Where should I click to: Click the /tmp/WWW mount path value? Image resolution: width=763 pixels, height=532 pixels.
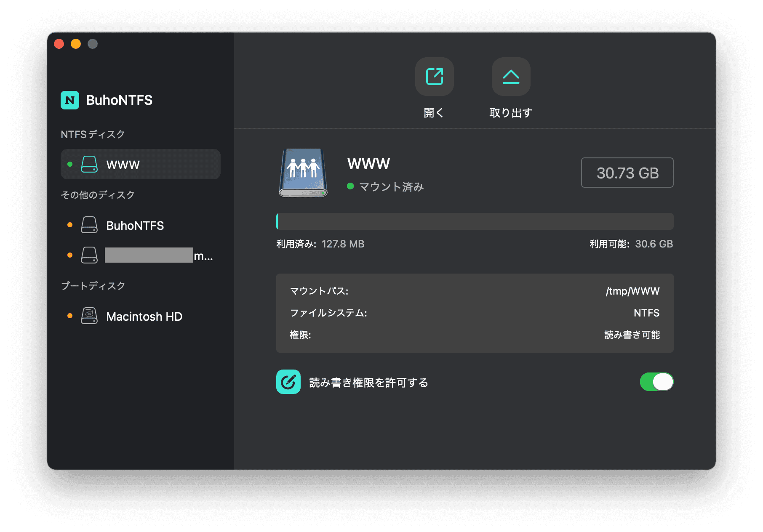[632, 291]
